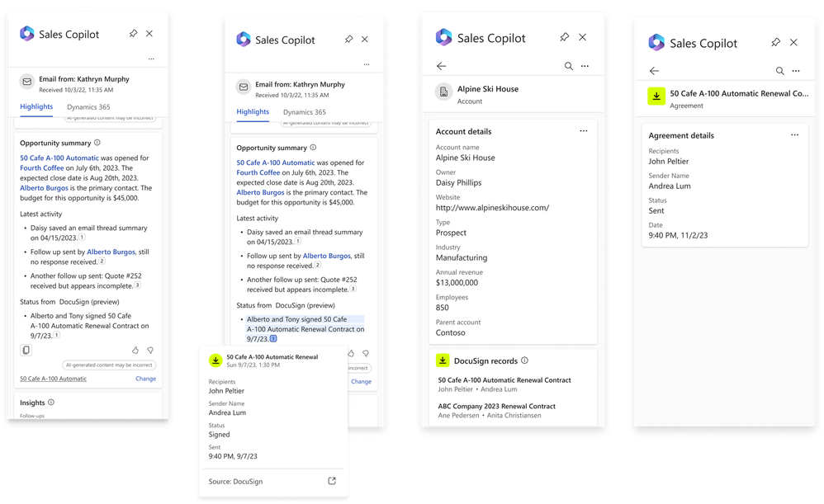The height and width of the screenshot is (504, 824).
Task: Give thumbs down in second panel
Action: (x=366, y=353)
